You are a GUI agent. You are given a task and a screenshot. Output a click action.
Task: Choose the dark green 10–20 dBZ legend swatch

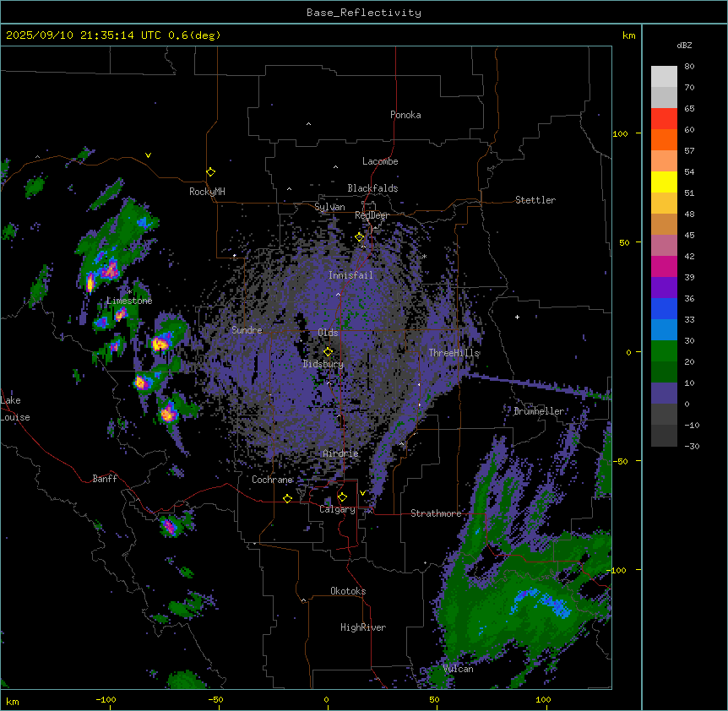coord(664,372)
